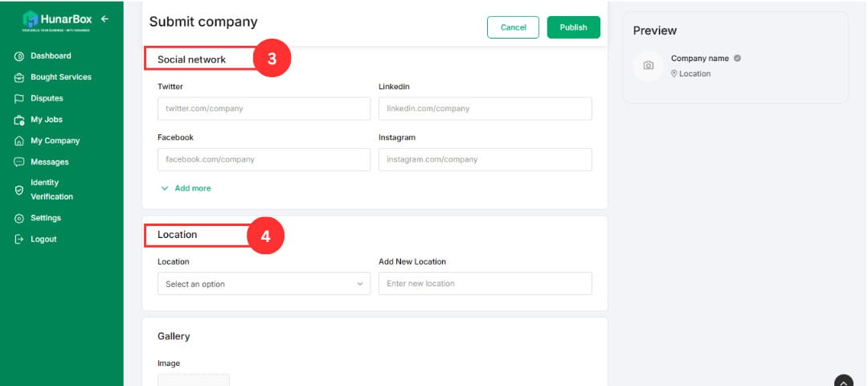Click the Submit company heading
Screen dimensions: 868x386
click(203, 22)
